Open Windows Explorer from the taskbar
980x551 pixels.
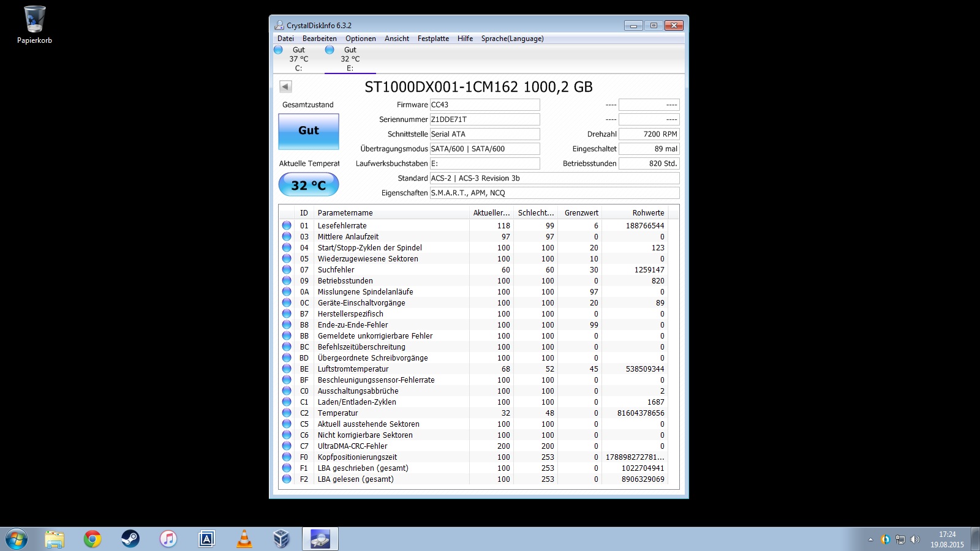pyautogui.click(x=55, y=539)
